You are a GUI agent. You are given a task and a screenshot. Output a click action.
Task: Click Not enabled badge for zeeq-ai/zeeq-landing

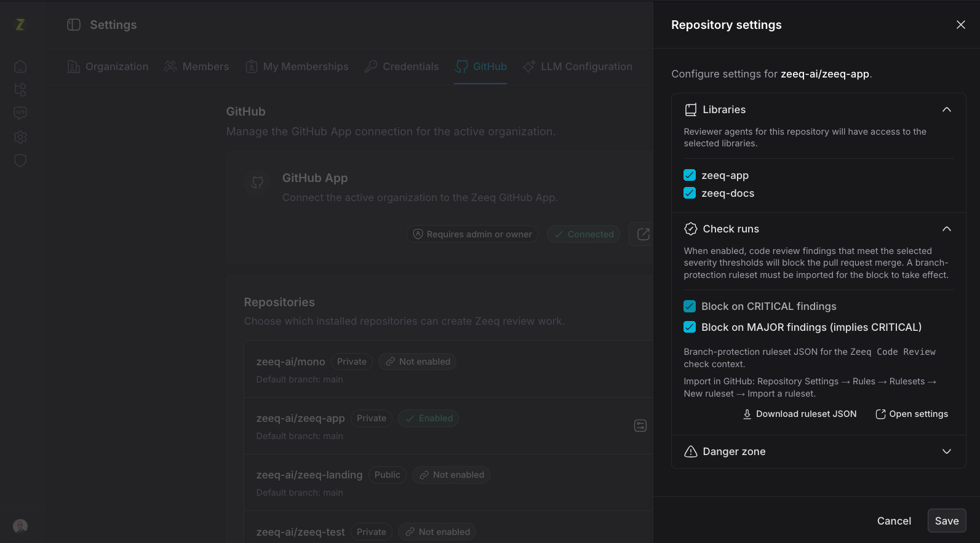[452, 475]
